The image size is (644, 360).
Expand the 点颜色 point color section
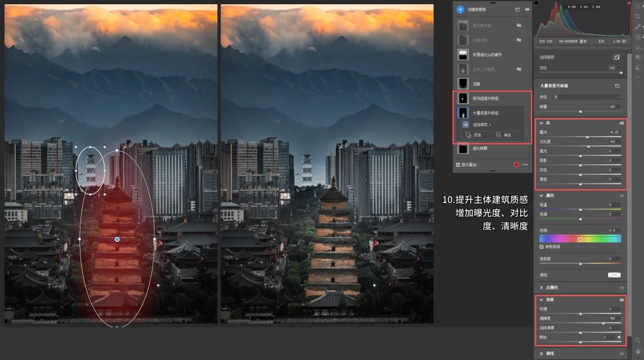[541, 288]
